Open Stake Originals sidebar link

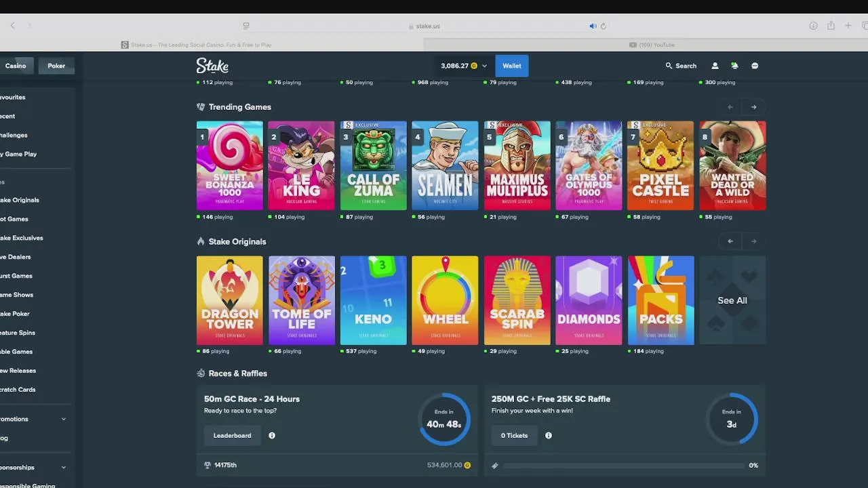click(20, 200)
